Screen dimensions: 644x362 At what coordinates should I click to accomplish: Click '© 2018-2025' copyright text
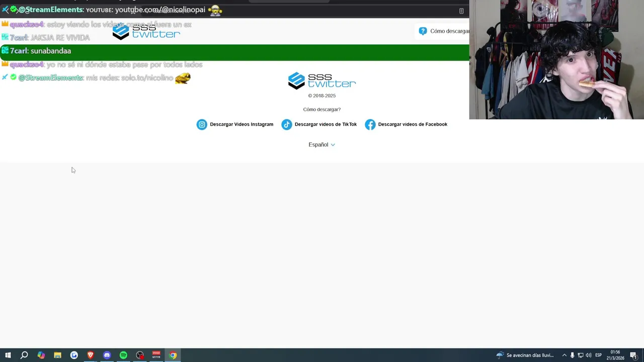322,96
